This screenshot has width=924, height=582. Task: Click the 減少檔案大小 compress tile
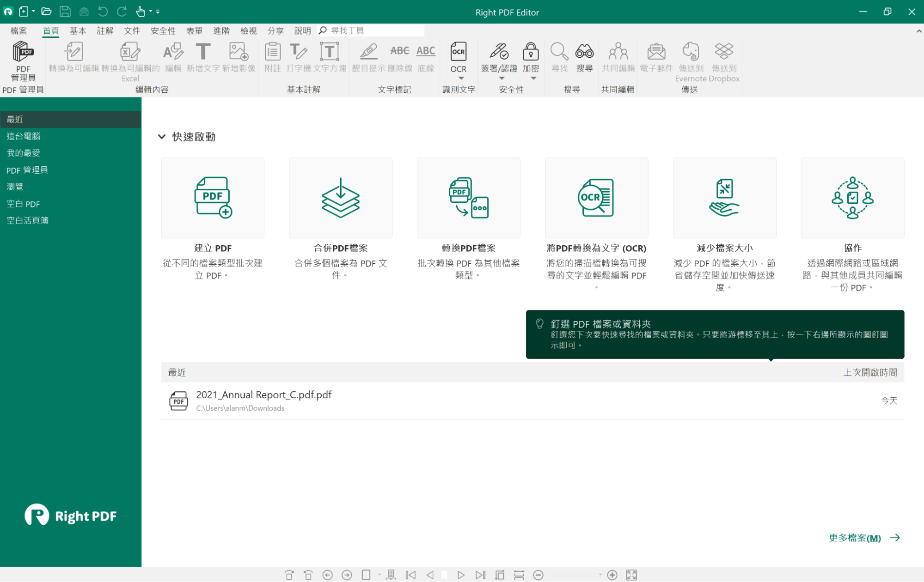pos(724,198)
